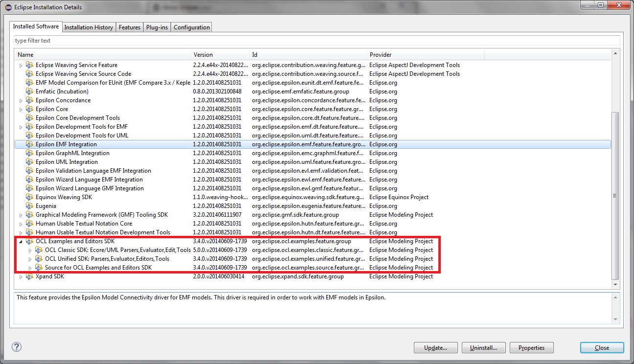Viewport: 634px width, 364px height.
Task: Click the description pane scroll down arrow
Action: click(x=616, y=319)
